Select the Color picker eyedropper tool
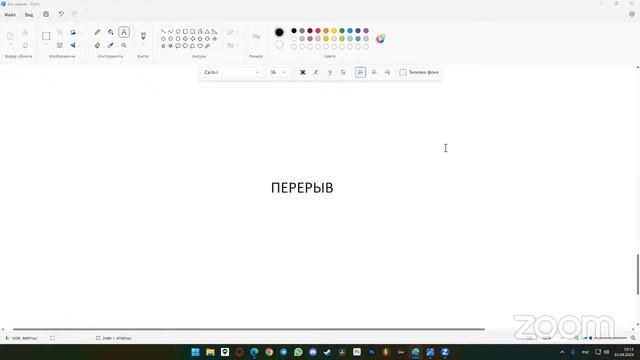 (x=111, y=45)
